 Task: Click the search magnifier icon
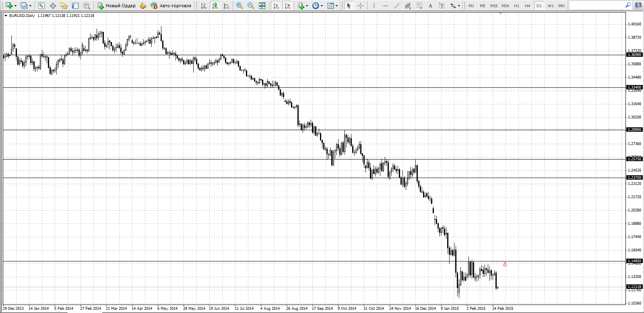tap(628, 5)
